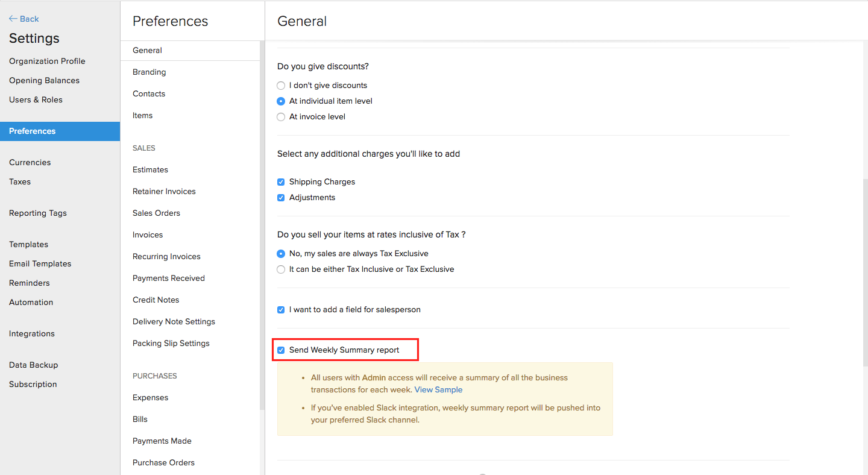Viewport: 868px width, 475px height.
Task: Toggle the Adjustments checkbox
Action: coord(281,198)
